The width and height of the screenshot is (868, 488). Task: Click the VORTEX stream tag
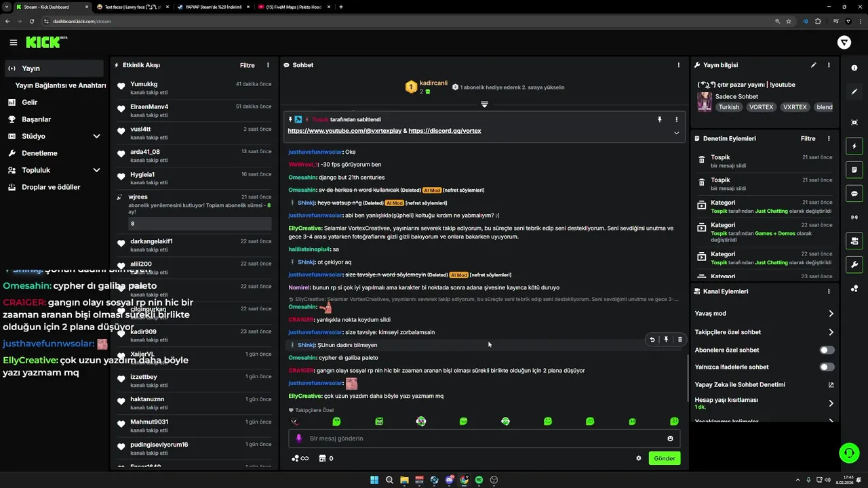(x=761, y=107)
